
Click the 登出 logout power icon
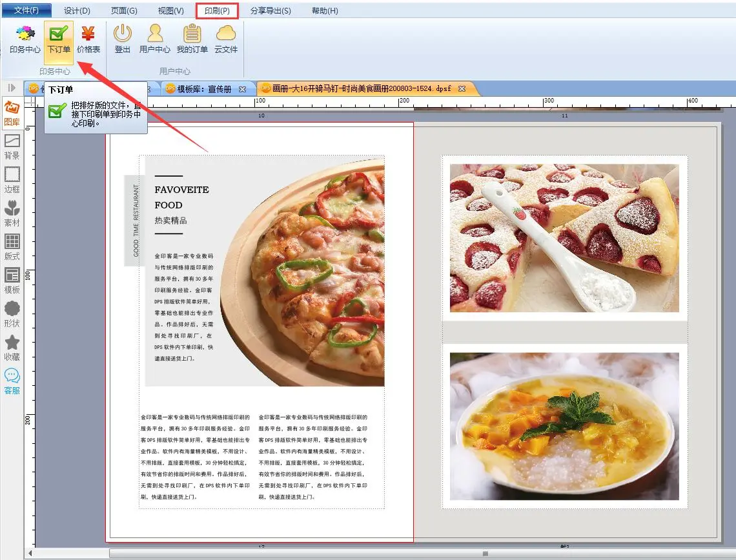pyautogui.click(x=123, y=39)
